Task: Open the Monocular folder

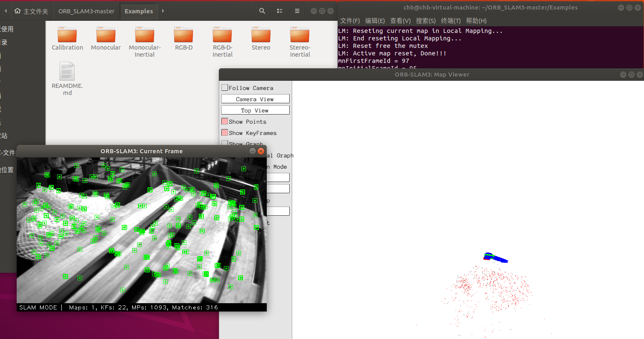Action: click(x=106, y=38)
